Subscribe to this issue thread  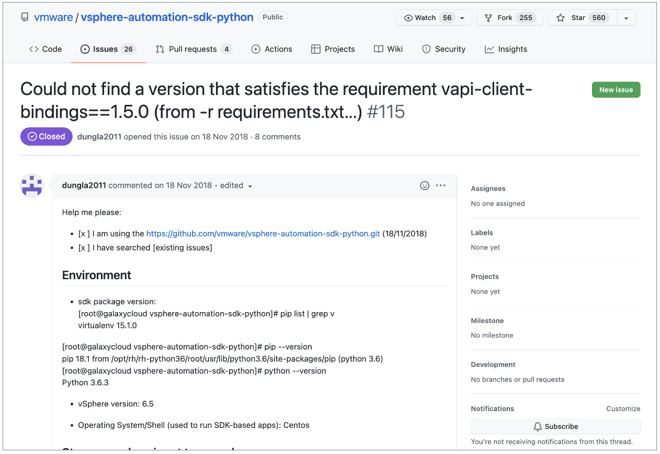pyautogui.click(x=556, y=426)
